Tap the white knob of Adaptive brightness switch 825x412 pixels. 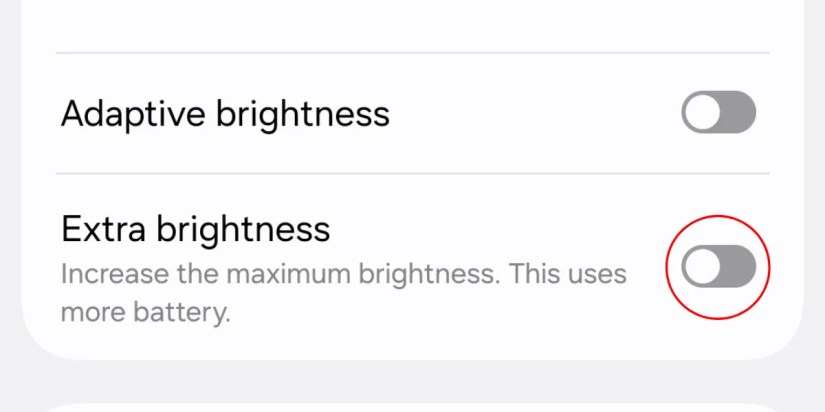(x=703, y=112)
